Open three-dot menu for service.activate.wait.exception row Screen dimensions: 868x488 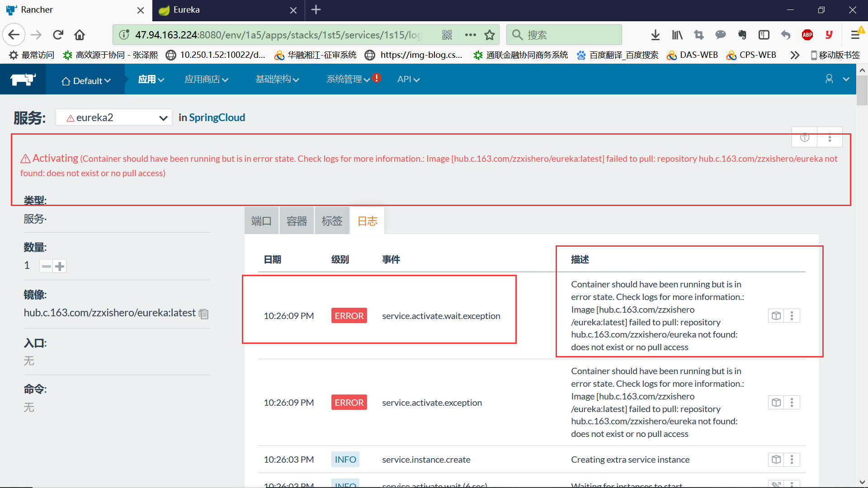point(792,315)
